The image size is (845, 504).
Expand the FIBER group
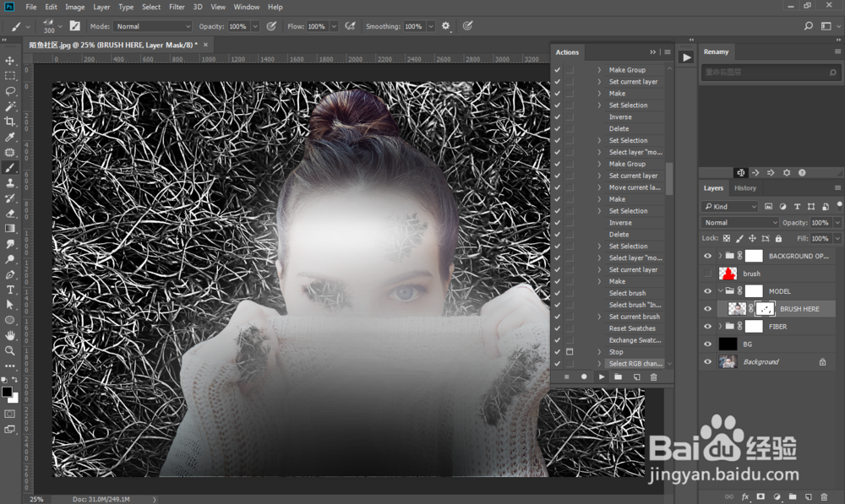tap(721, 327)
